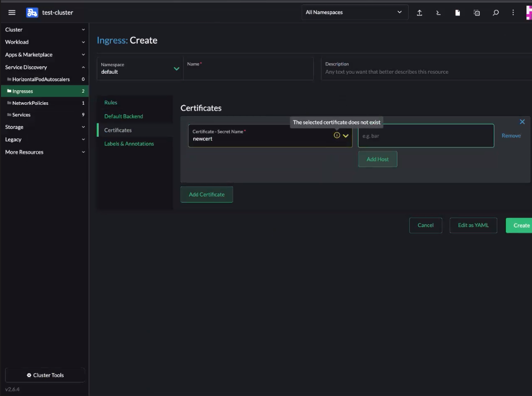This screenshot has height=396, width=532.
Task: Open the hamburger navigation menu
Action: pos(12,13)
